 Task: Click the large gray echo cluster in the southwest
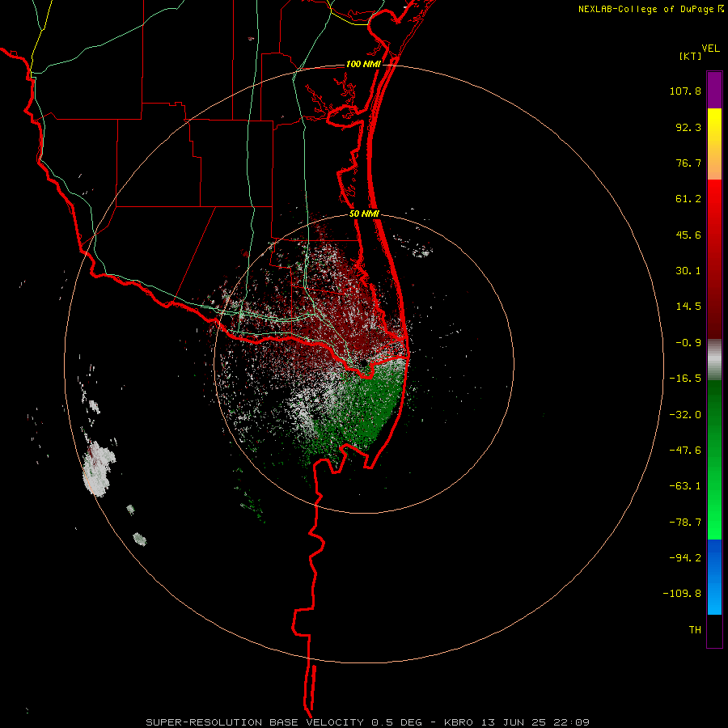(x=99, y=469)
